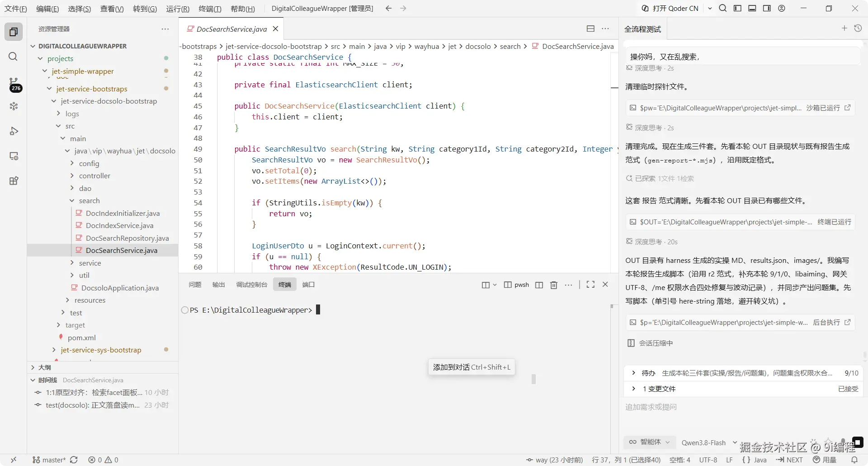This screenshot has height=466, width=868.
Task: Split the editor with the split icon
Action: [x=590, y=29]
